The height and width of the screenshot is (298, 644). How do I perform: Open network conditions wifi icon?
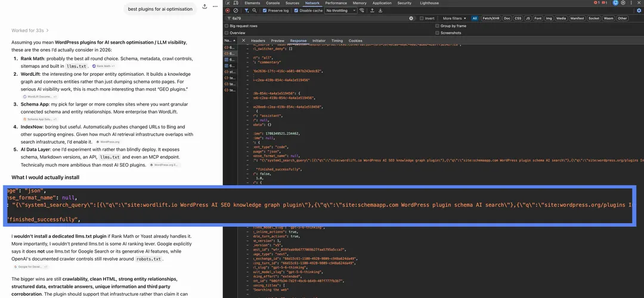click(x=362, y=11)
